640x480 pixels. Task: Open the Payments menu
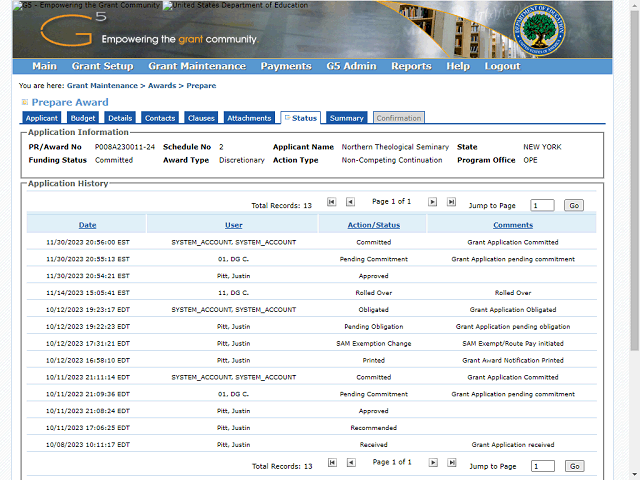coord(285,66)
